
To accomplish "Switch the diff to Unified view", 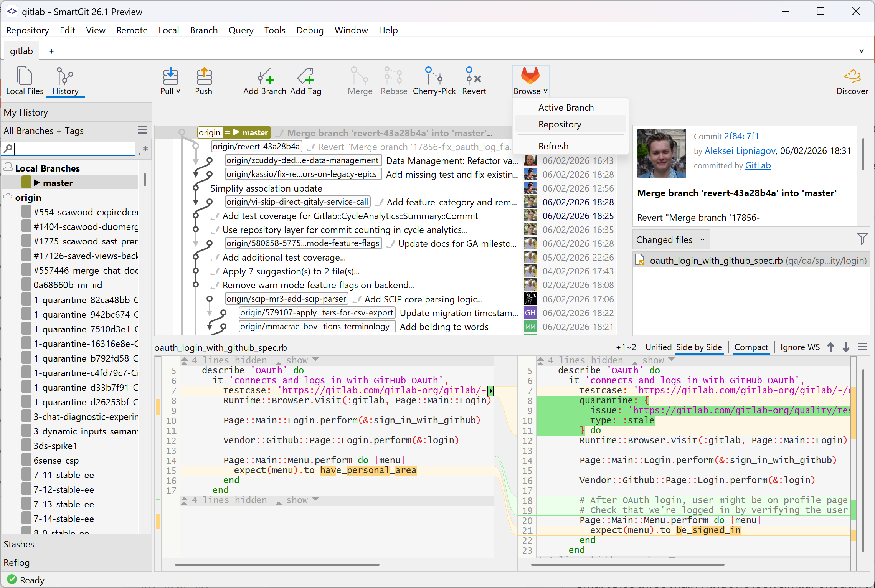I will coord(658,347).
